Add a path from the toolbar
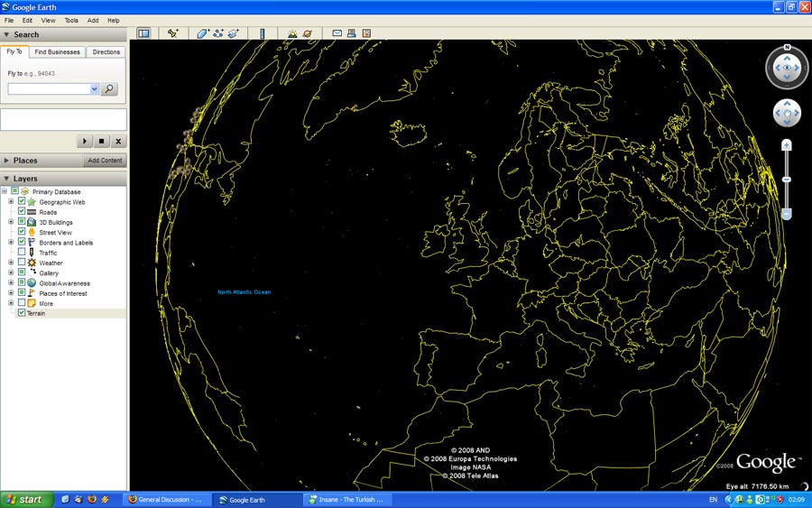Viewport: 812px width, 508px height. (x=218, y=33)
